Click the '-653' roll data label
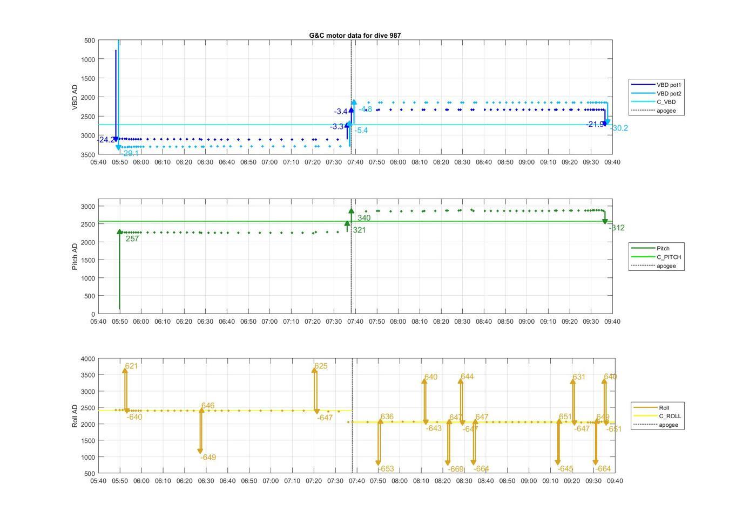756x532 pixels. click(386, 469)
